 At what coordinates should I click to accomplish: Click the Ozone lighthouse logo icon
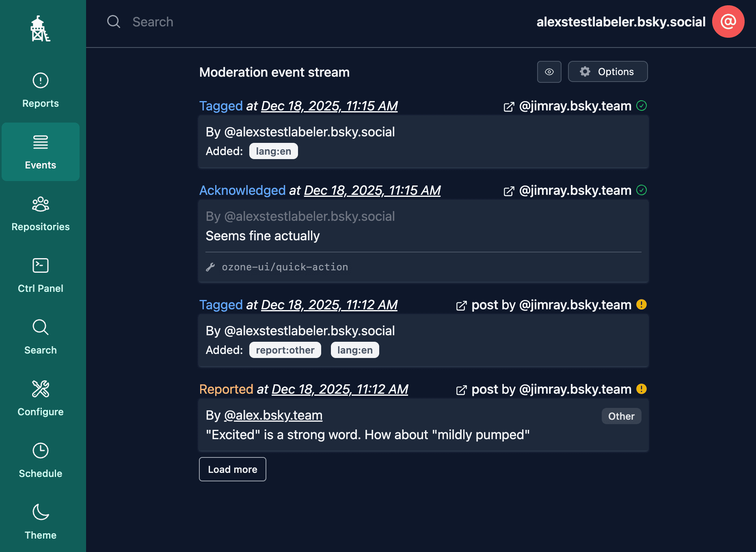[40, 29]
